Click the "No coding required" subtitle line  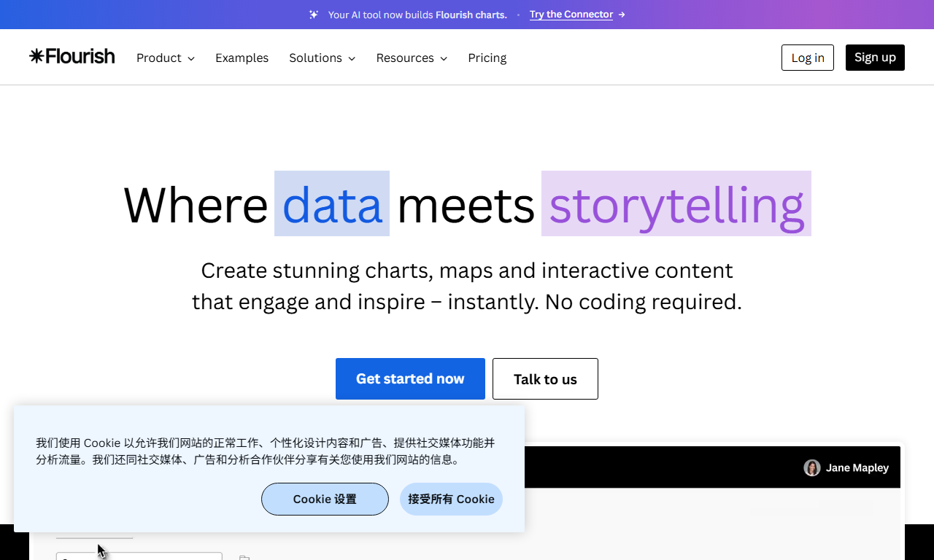[x=467, y=302]
